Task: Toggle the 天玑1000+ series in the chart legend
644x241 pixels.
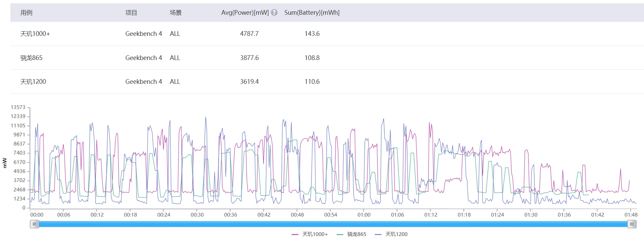Action: (310, 234)
